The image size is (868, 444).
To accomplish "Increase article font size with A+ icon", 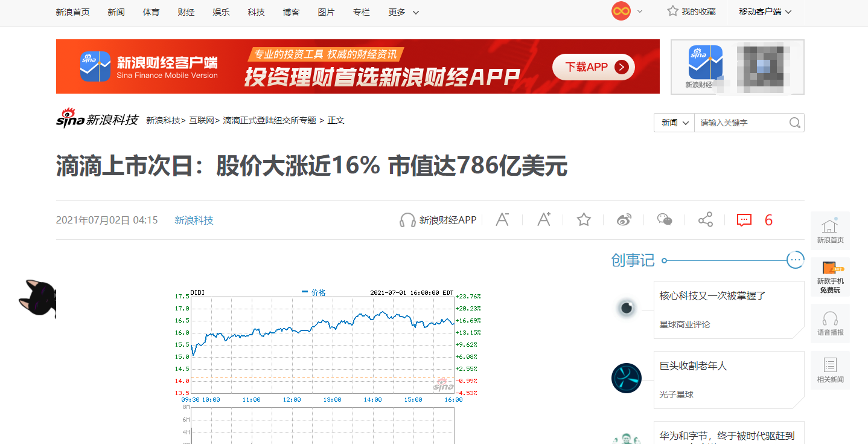I will tap(544, 219).
